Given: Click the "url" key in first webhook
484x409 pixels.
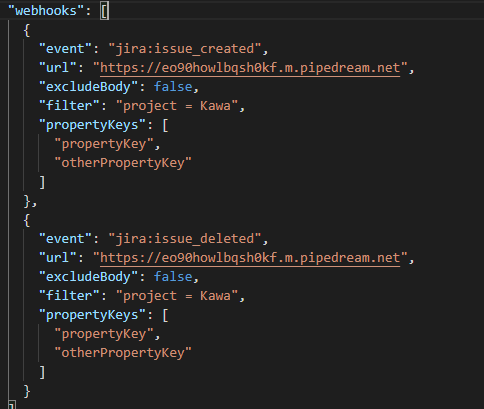Looking at the screenshot, I should click(58, 68).
